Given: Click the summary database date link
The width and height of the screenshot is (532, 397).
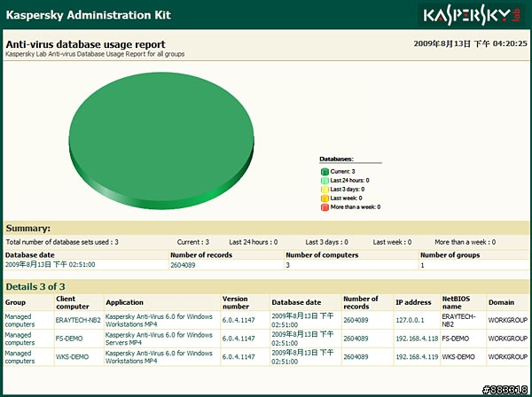Looking at the screenshot, I should click(51, 264).
